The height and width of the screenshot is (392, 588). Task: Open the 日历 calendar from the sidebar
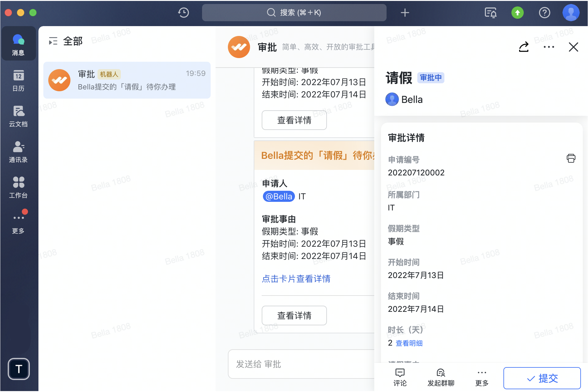[18, 81]
